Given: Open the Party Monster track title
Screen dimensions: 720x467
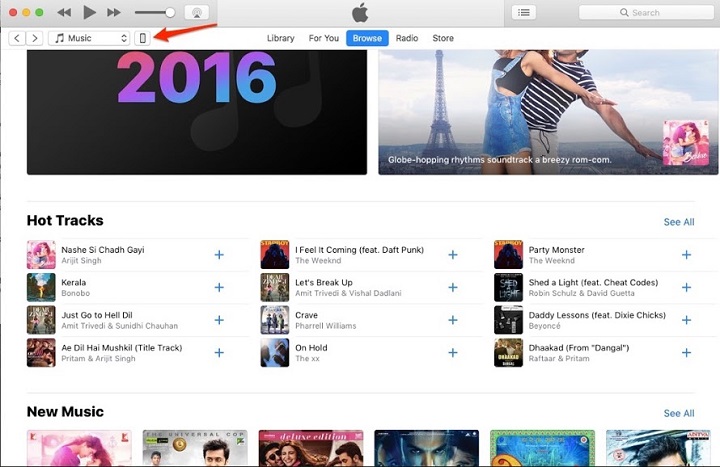Looking at the screenshot, I should coord(557,250).
